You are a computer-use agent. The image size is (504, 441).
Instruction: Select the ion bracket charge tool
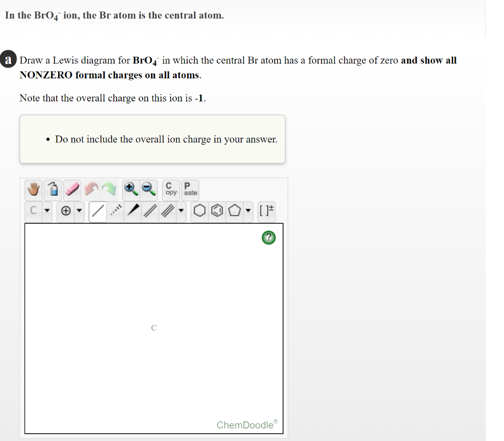coord(266,211)
